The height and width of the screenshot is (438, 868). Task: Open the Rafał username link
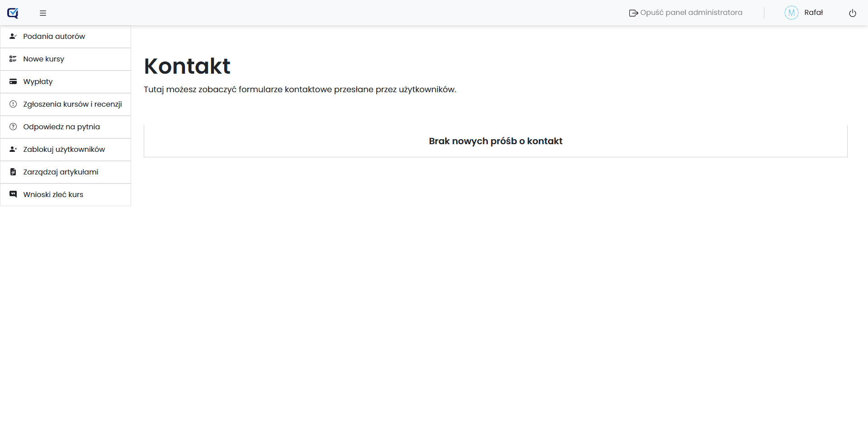click(x=813, y=13)
